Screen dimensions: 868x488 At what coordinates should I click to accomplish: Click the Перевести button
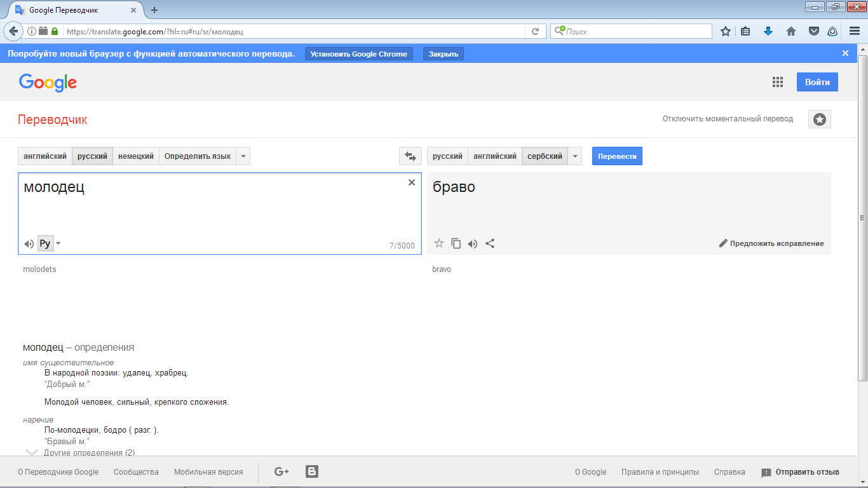pyautogui.click(x=617, y=156)
